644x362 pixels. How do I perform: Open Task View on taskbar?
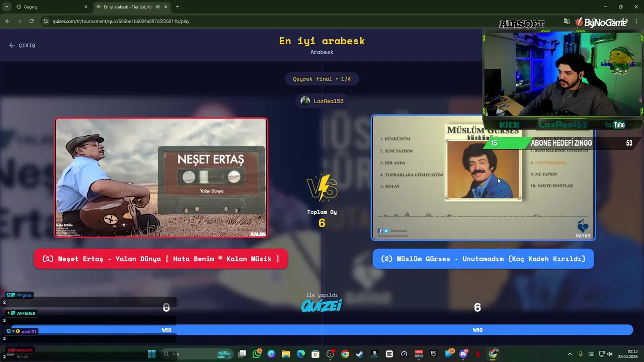[242, 354]
